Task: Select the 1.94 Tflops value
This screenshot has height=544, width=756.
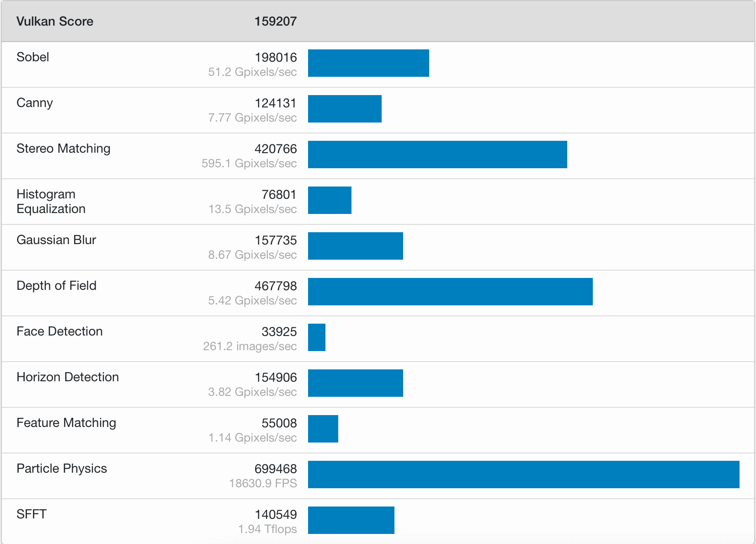Action: (267, 529)
